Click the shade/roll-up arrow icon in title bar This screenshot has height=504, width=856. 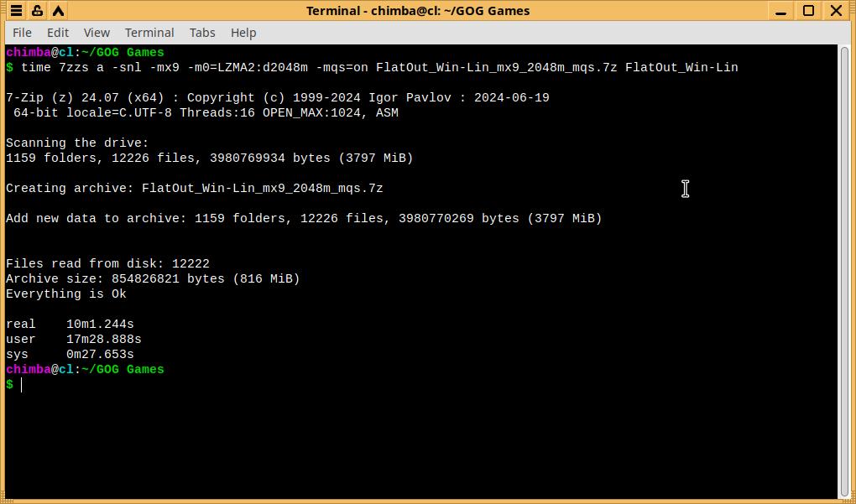coord(59,10)
